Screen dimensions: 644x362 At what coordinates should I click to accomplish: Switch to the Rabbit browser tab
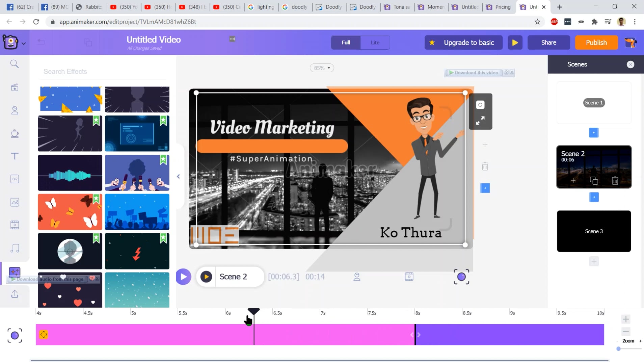[89, 7]
